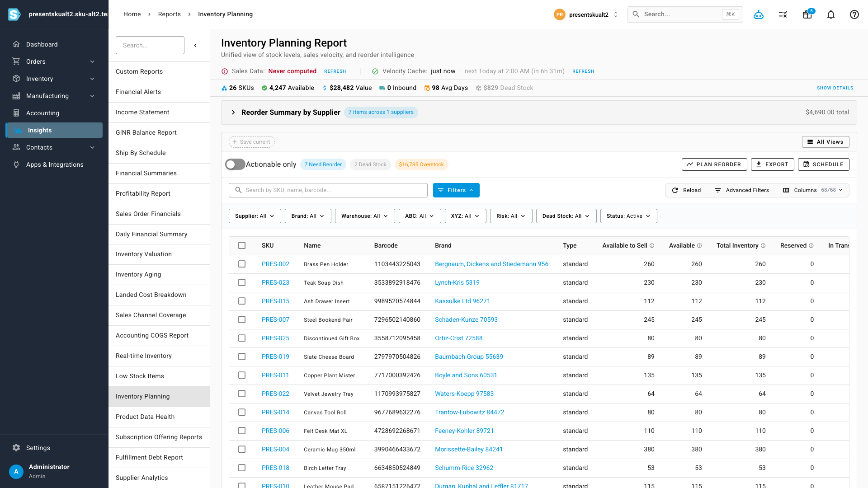Click the info icon beside Reserved column

pyautogui.click(x=811, y=246)
